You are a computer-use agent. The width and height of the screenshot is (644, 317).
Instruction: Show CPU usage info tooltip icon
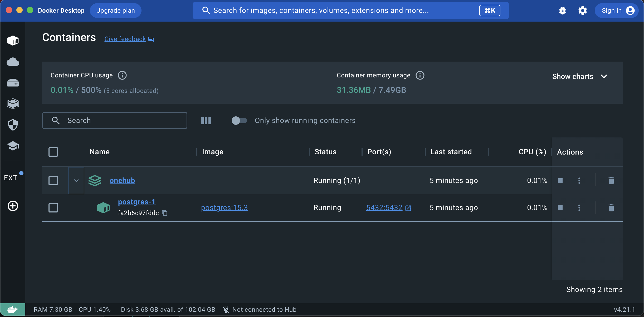[122, 75]
